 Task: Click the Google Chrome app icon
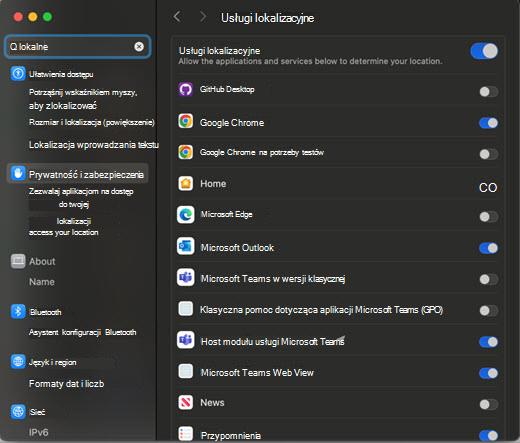pos(186,121)
